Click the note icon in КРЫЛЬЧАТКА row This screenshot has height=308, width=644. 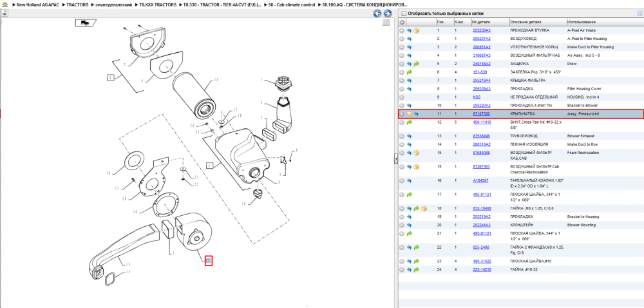click(x=410, y=114)
